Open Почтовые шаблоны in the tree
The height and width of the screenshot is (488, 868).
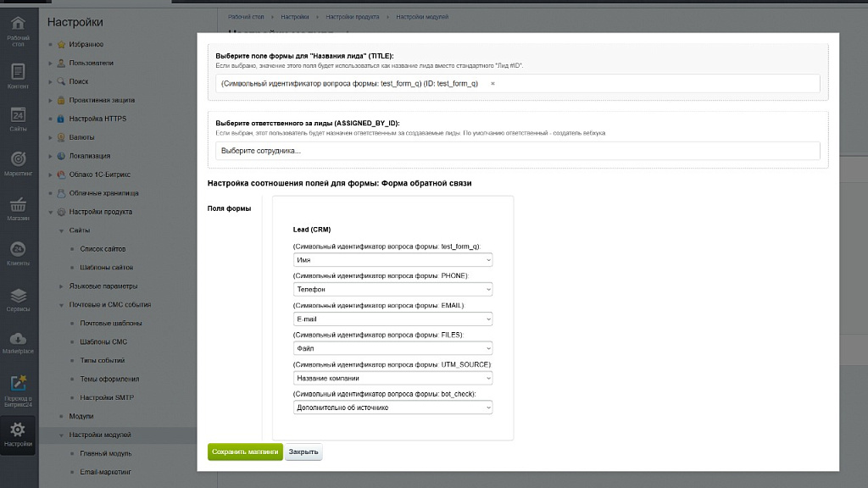pyautogui.click(x=111, y=324)
